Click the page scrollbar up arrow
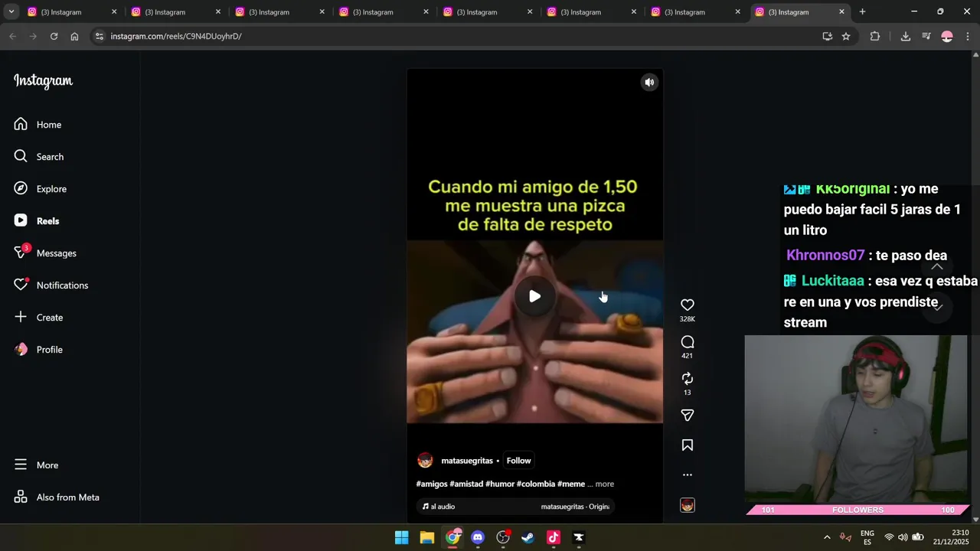This screenshot has width=980, height=551. [x=975, y=54]
